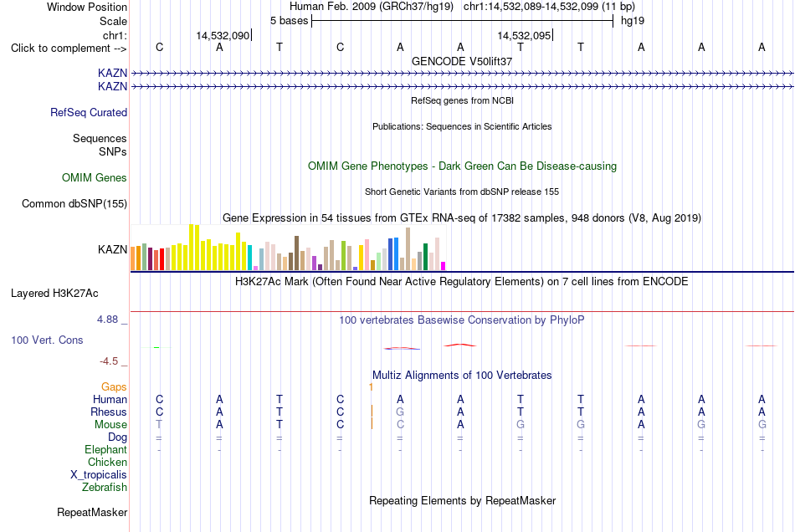This screenshot has height=532, width=795.
Task: Click the window position chr1:14,532,089-14,532,099 text
Action: pos(549,7)
